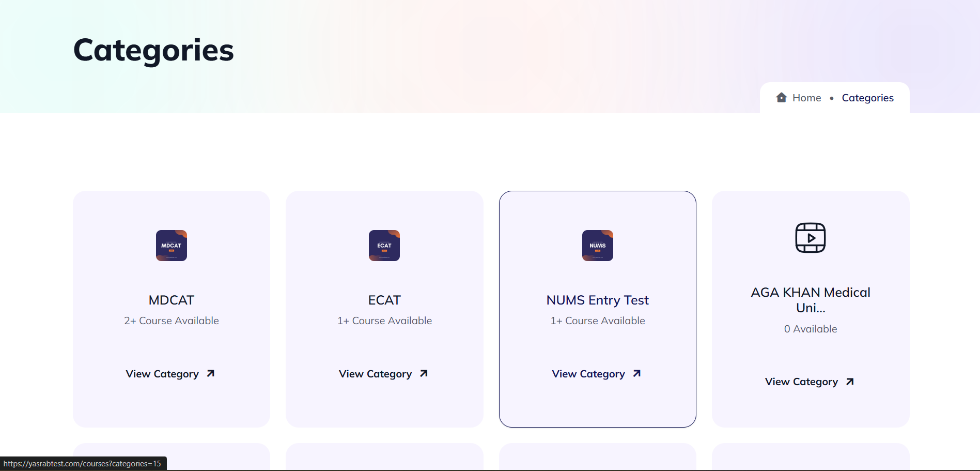980x471 pixels.
Task: Click the ECAT category title
Action: click(x=384, y=300)
